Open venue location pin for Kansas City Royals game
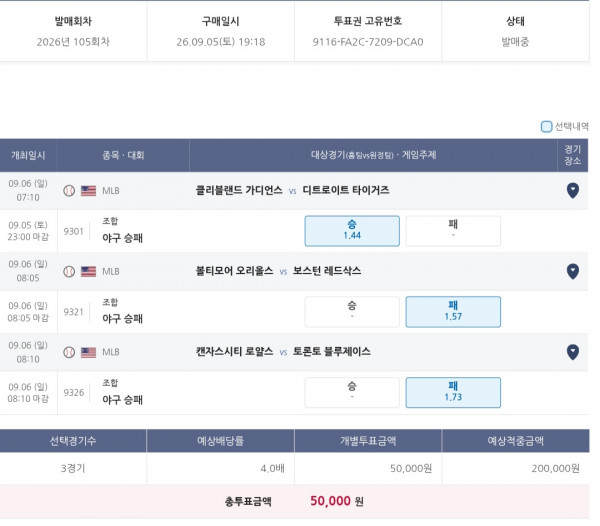 572,352
